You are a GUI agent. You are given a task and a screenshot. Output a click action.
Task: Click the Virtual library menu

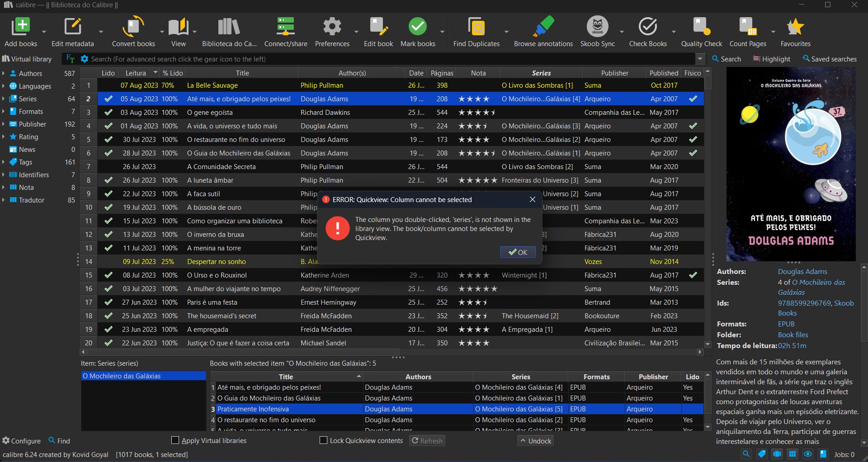(27, 59)
